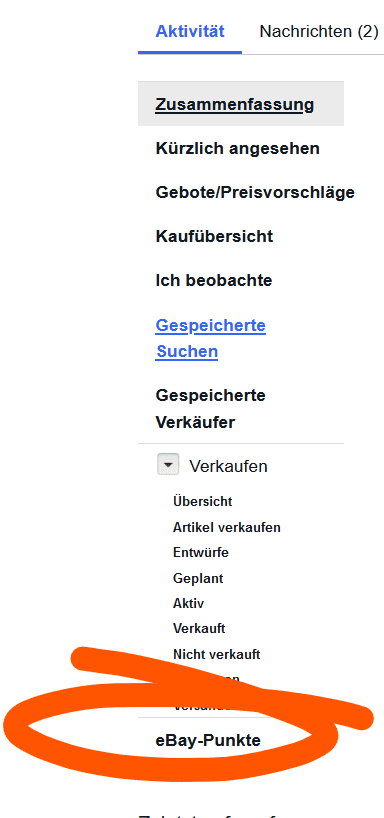The width and height of the screenshot is (384, 818).
Task: Show Aktiv listings
Action: pyautogui.click(x=188, y=604)
